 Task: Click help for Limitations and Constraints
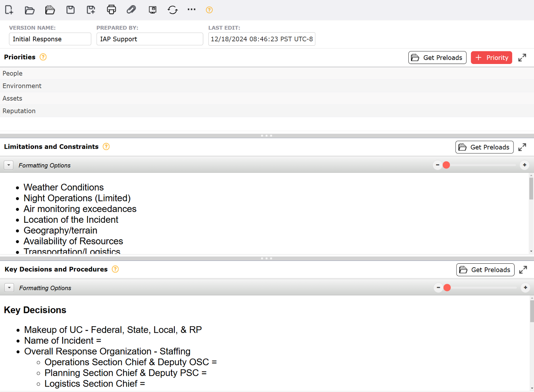106,147
